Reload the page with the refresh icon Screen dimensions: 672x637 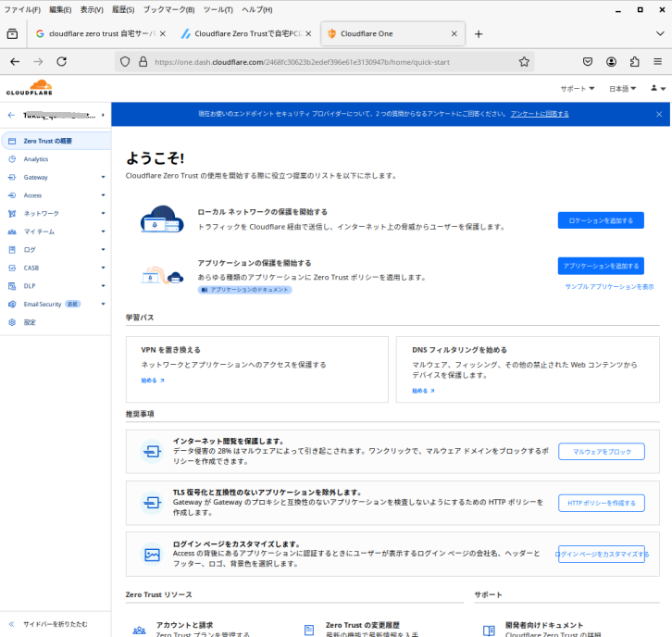click(x=62, y=62)
